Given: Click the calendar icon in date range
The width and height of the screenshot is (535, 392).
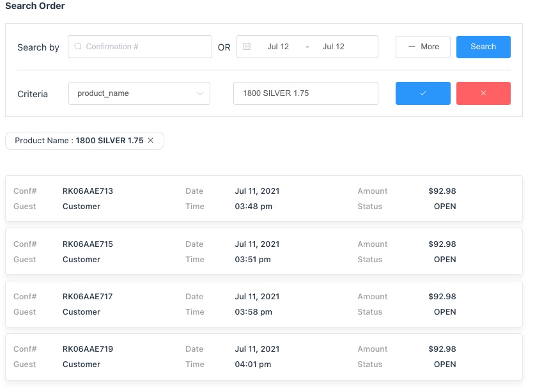Looking at the screenshot, I should tap(247, 47).
